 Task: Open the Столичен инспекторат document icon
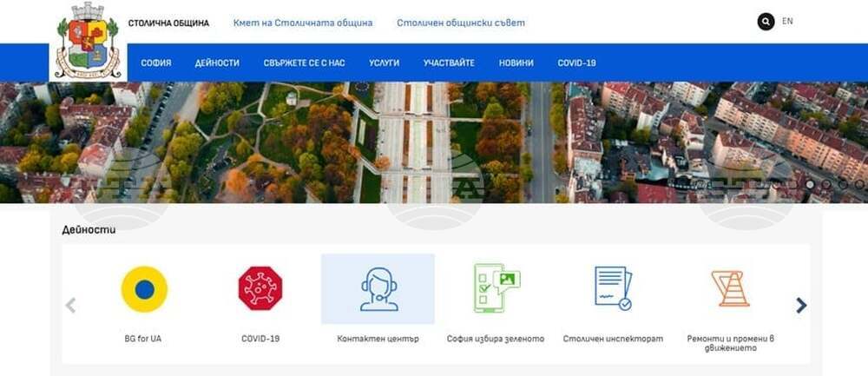[x=613, y=289]
